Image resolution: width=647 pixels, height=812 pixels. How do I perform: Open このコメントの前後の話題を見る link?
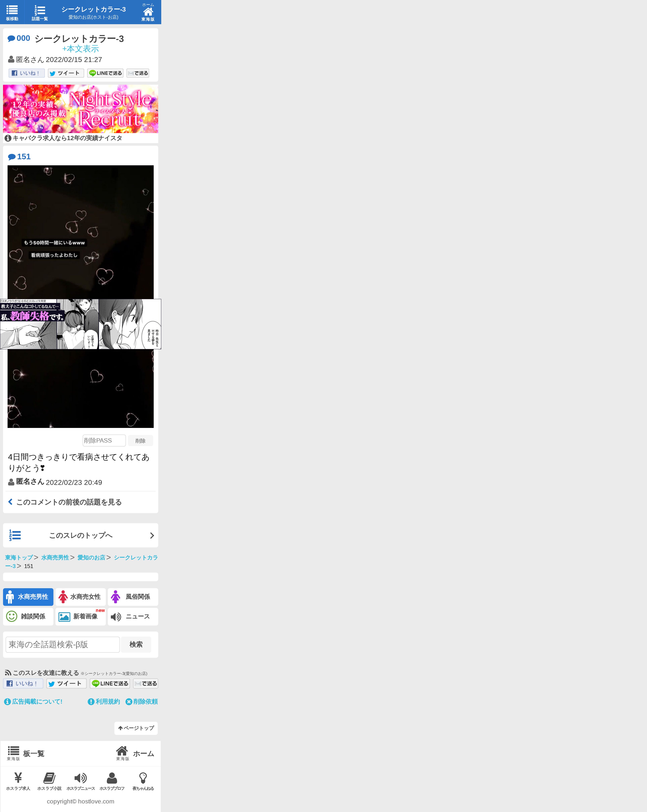(69, 502)
